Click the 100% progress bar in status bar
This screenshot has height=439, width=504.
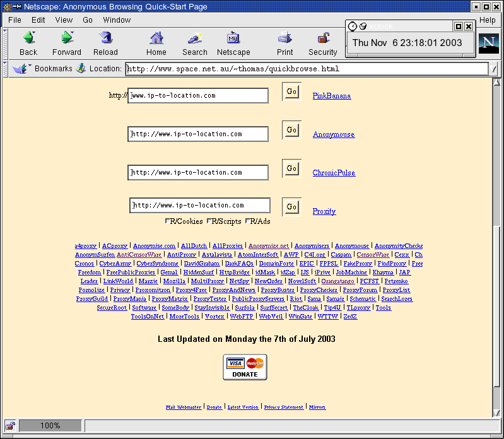pyautogui.click(x=50, y=426)
